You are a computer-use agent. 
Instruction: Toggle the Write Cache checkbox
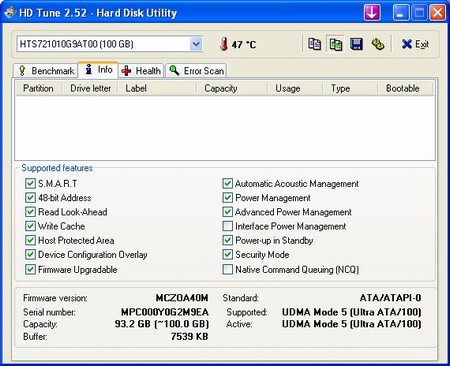[x=30, y=226]
